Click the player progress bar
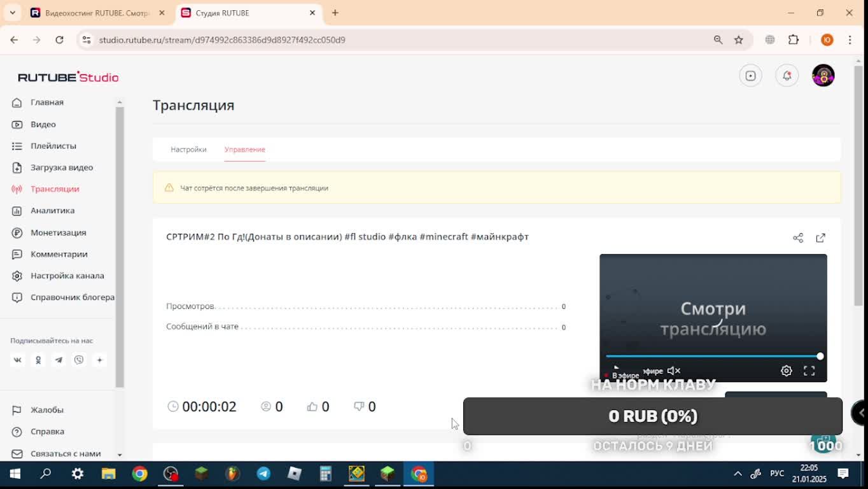 (713, 357)
